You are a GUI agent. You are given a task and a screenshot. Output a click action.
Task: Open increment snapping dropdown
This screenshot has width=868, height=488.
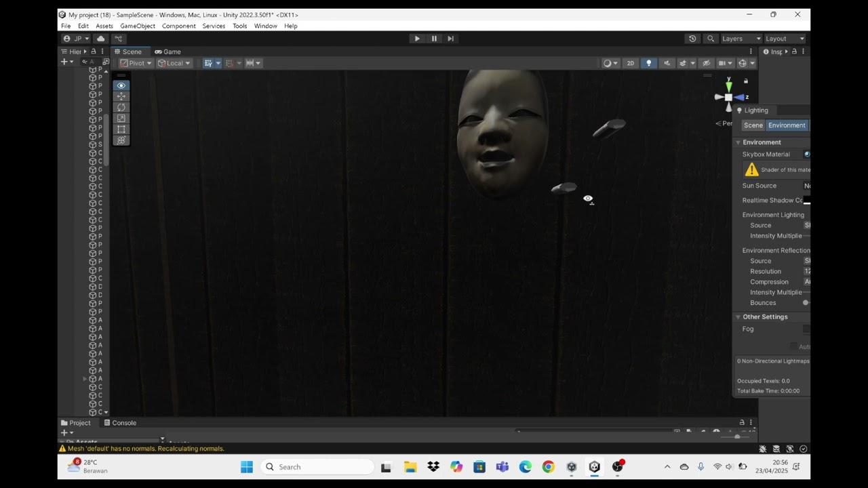(253, 63)
